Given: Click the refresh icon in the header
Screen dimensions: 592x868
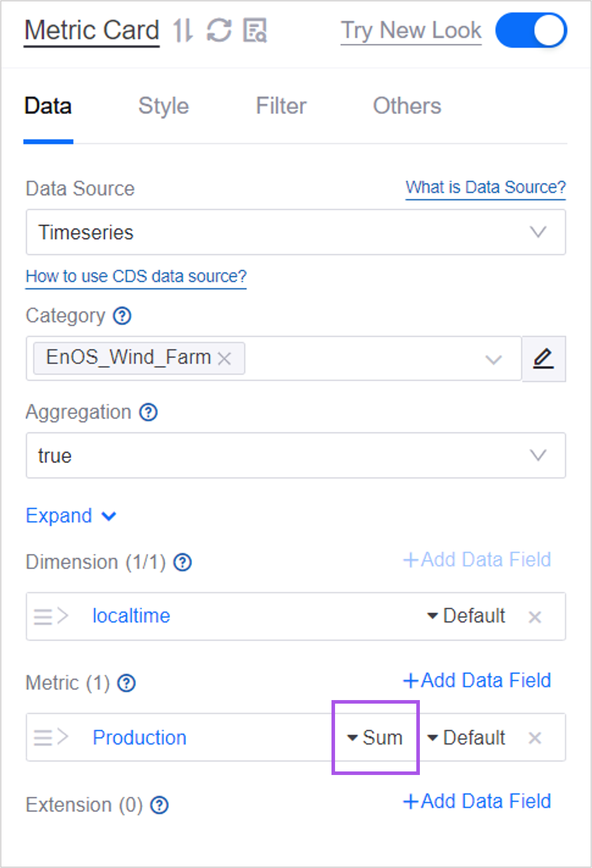Looking at the screenshot, I should pyautogui.click(x=219, y=30).
